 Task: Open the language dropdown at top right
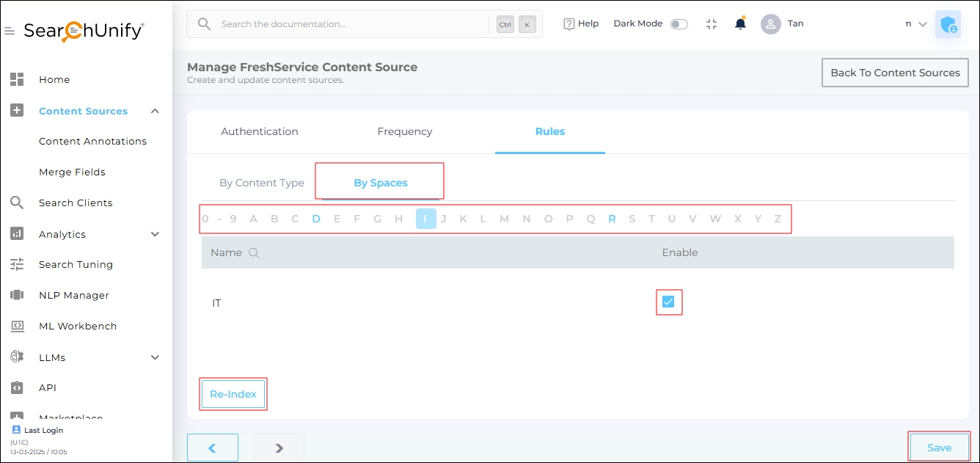916,24
